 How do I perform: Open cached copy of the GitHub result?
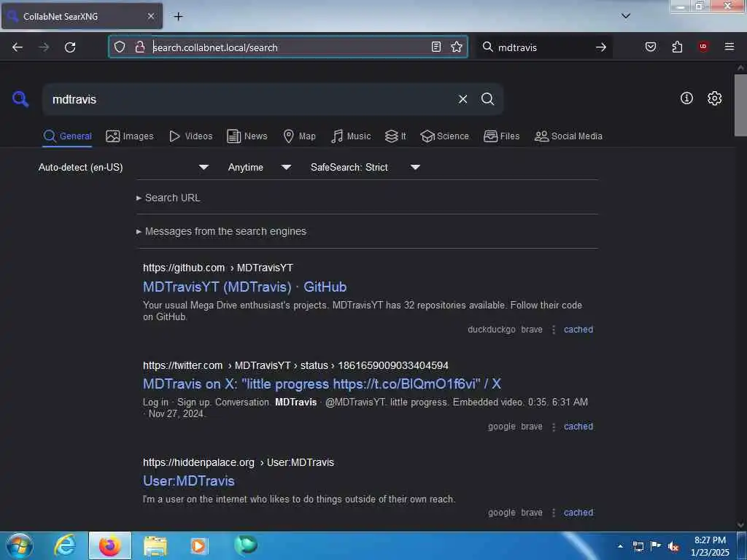click(x=578, y=330)
